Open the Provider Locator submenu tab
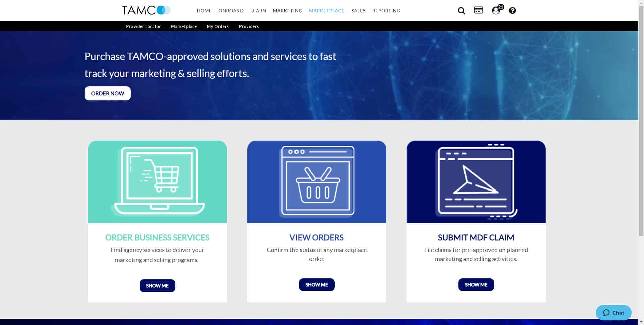Image resolution: width=644 pixels, height=325 pixels. [x=143, y=26]
